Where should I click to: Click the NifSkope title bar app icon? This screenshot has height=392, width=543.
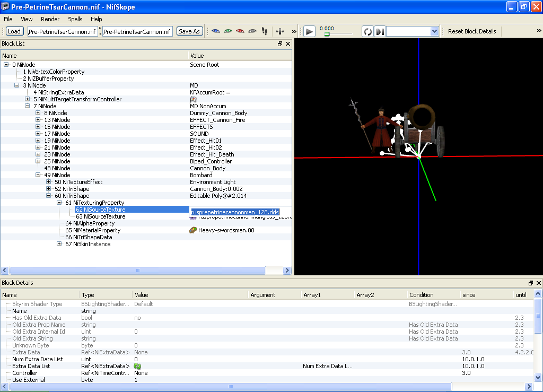(5, 6)
